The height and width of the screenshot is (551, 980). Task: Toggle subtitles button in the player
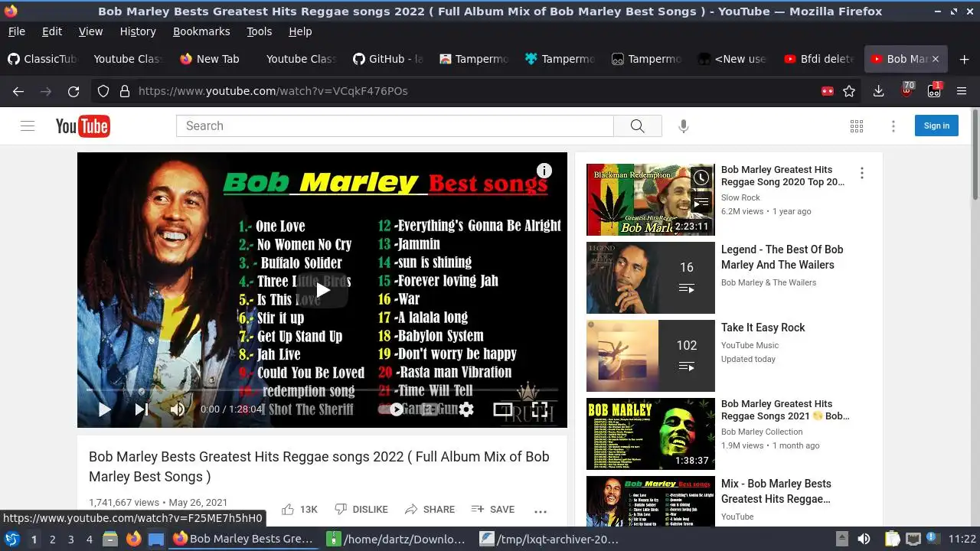430,409
